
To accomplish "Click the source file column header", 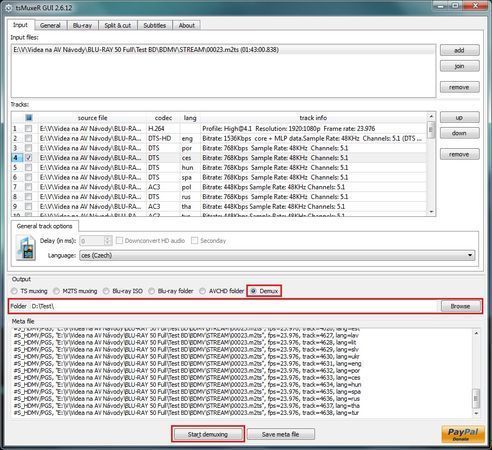I will point(92,118).
